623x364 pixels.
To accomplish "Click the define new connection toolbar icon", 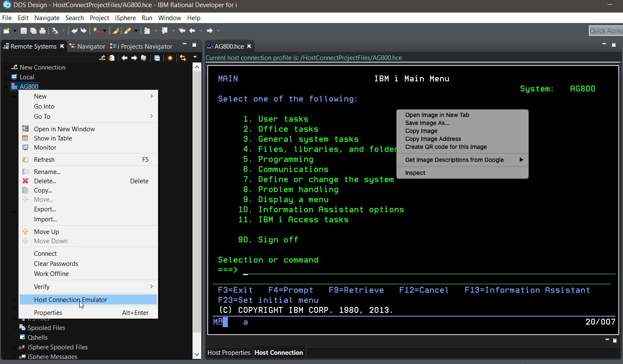I will 102,58.
